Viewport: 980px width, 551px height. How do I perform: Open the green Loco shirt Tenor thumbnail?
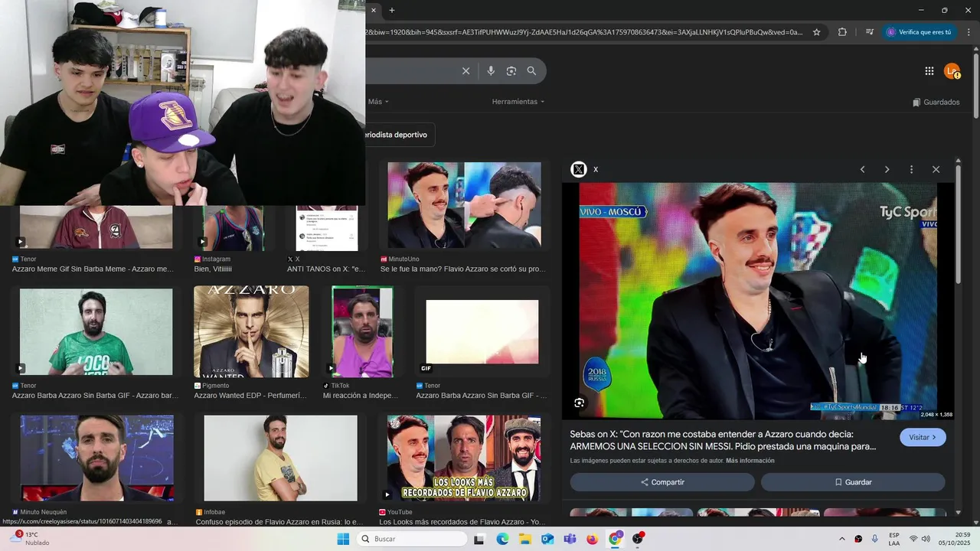(96, 331)
